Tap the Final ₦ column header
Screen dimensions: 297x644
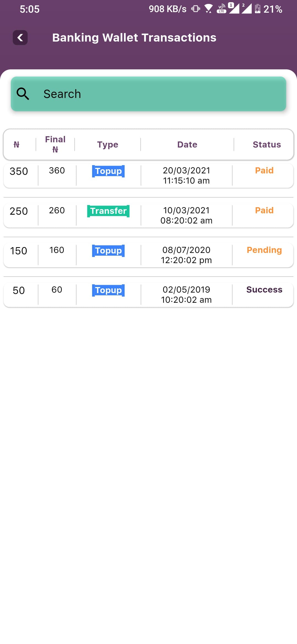[55, 144]
